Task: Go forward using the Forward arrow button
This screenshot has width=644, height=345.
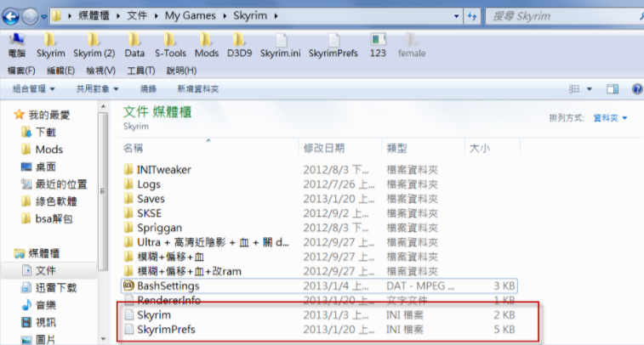Action: (30, 16)
